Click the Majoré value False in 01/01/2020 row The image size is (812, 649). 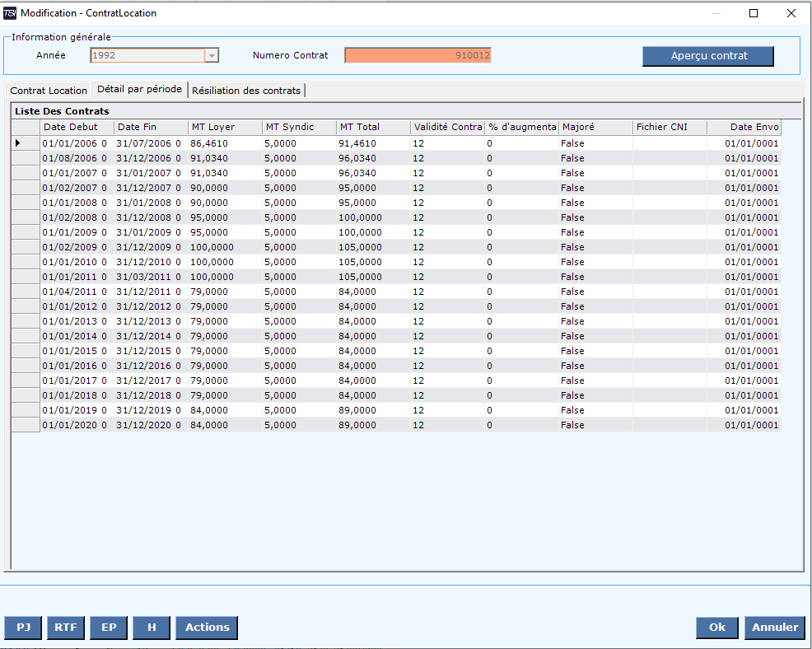tap(595, 425)
